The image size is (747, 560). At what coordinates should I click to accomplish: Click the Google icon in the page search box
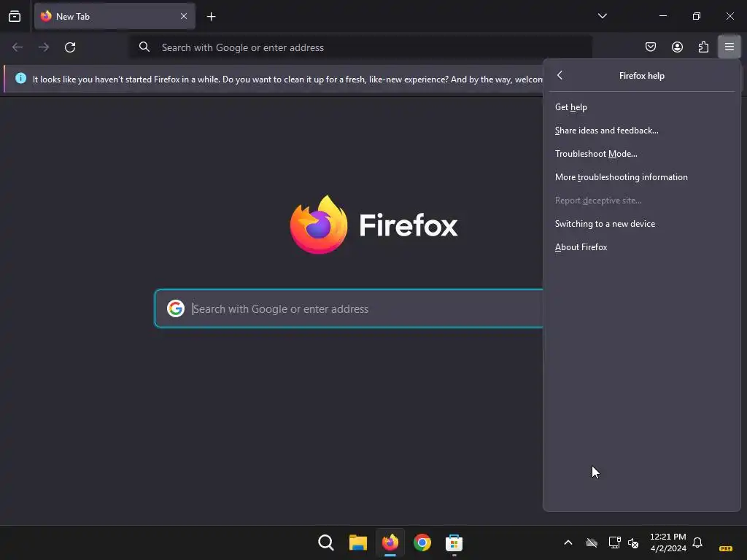point(175,308)
